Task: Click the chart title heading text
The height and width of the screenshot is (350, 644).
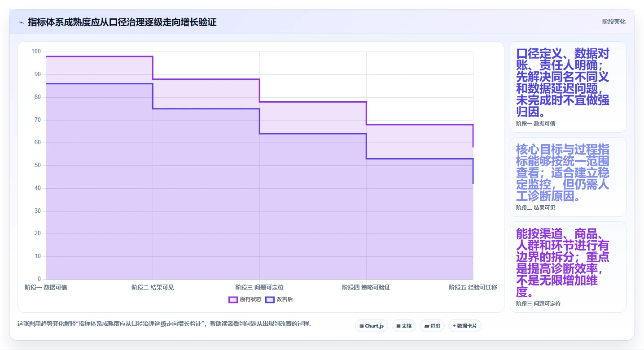Action: (x=122, y=22)
